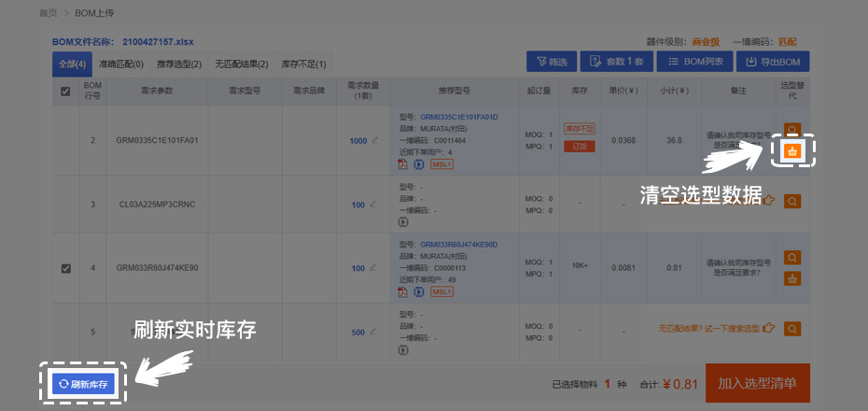Click MSL1 tag for GRM033R60J474KE90D
Screen dimensions: 868x411
pyautogui.click(x=441, y=292)
